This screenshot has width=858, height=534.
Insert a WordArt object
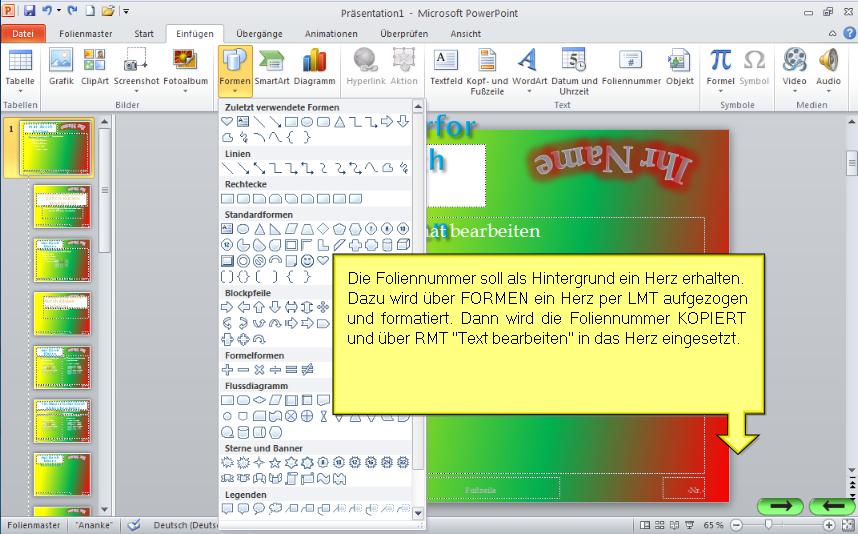point(530,68)
